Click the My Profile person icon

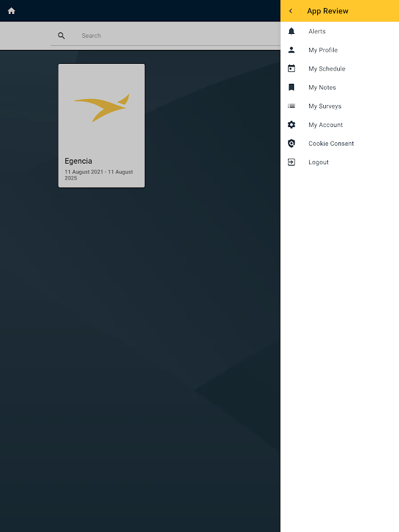tap(291, 50)
